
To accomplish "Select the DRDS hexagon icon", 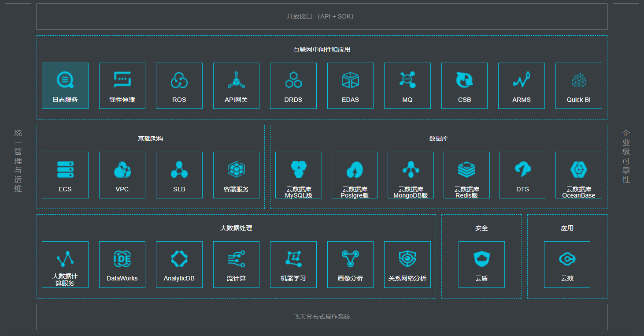I will (x=293, y=80).
